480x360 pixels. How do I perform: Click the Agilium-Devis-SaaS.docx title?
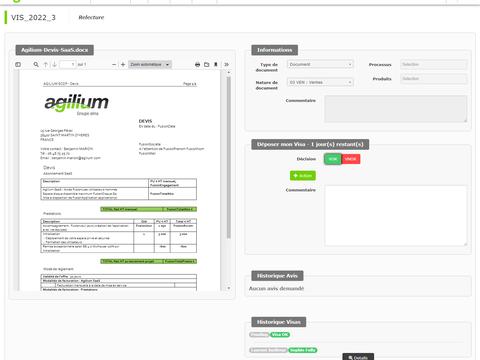[x=55, y=50]
